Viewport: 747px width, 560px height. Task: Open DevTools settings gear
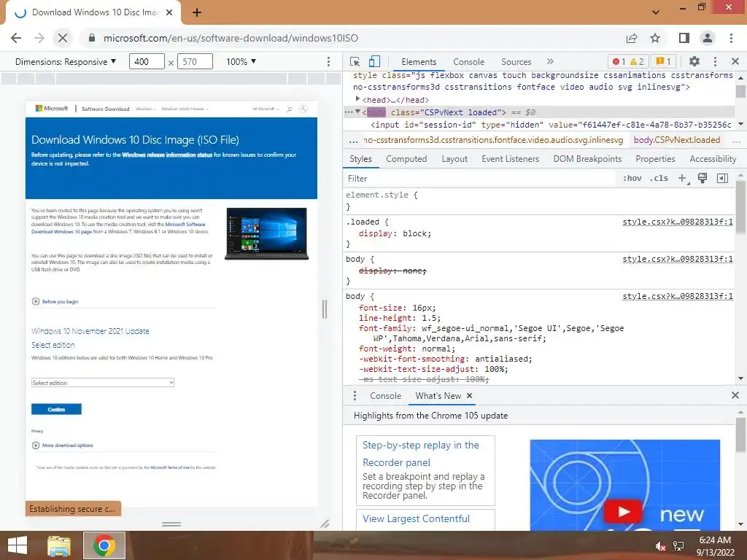[694, 61]
